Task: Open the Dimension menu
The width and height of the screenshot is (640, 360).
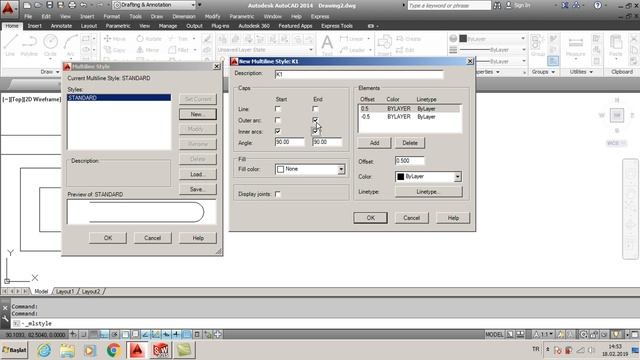Action: (184, 16)
